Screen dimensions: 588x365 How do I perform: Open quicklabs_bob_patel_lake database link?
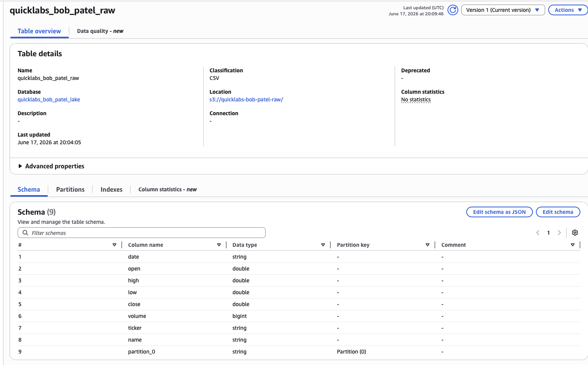click(49, 99)
